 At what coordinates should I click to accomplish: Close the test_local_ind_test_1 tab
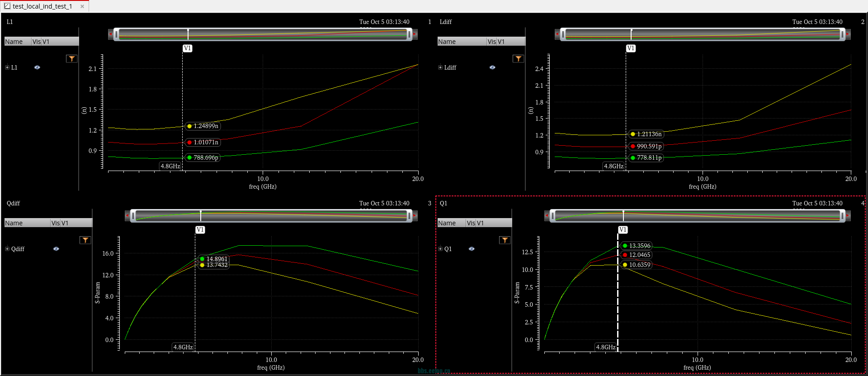point(82,6)
